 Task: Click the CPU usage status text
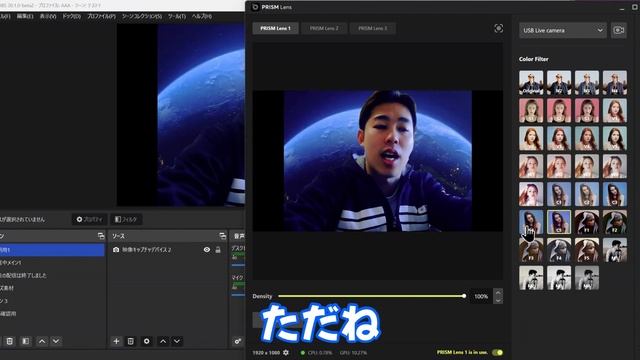[320, 353]
